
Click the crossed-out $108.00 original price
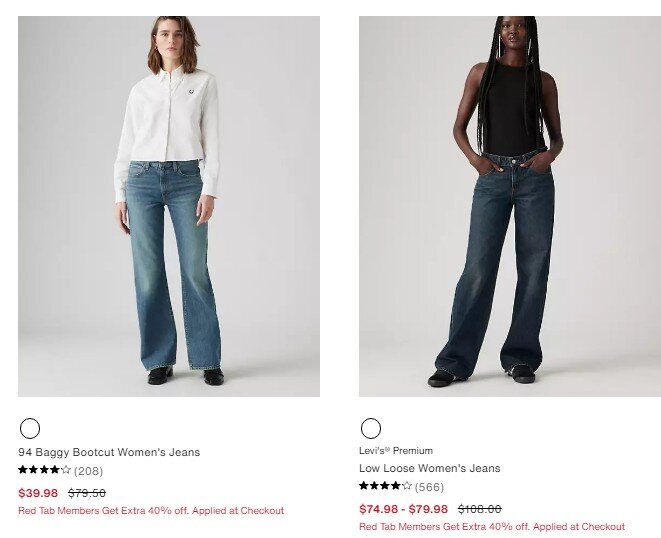480,509
